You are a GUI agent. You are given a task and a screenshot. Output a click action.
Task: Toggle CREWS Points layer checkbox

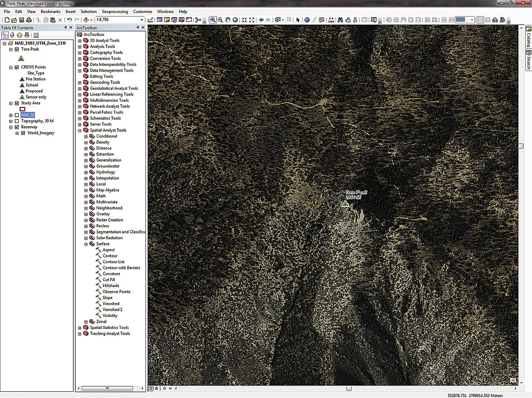tap(17, 67)
